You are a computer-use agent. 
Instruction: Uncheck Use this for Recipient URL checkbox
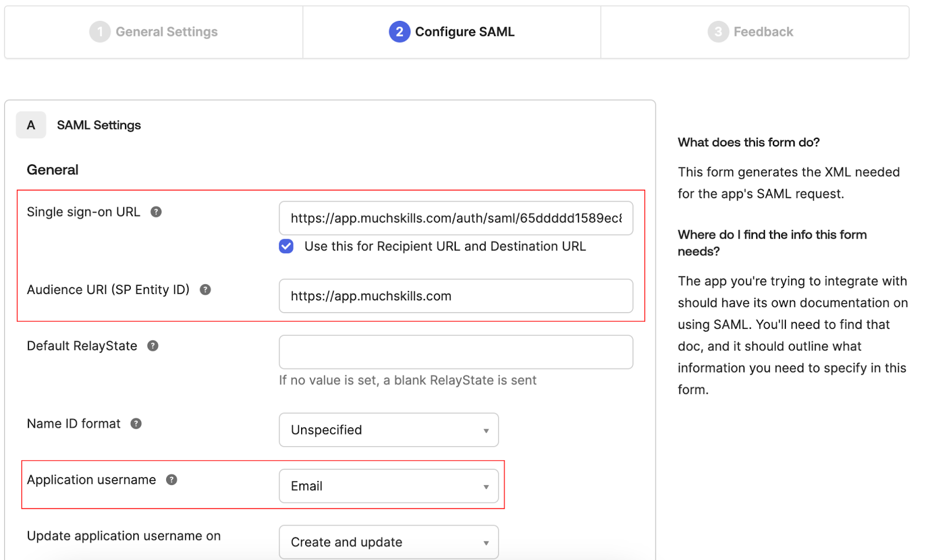[286, 246]
